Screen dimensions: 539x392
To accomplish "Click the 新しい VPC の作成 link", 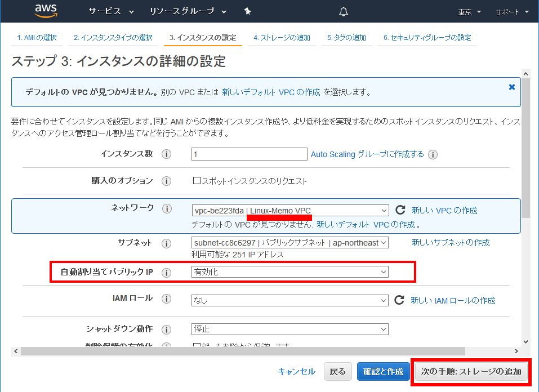I will (x=444, y=211).
